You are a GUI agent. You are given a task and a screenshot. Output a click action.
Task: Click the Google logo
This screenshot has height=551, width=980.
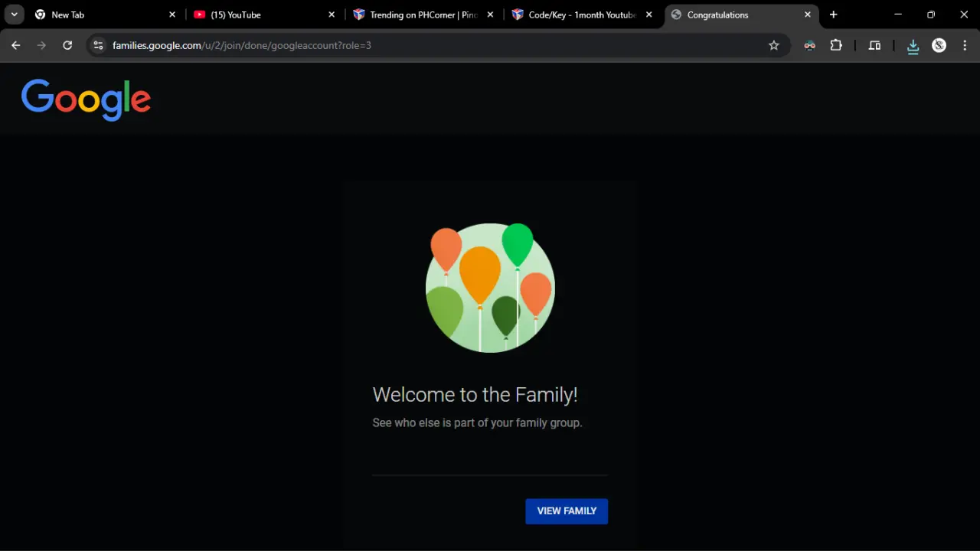click(86, 99)
